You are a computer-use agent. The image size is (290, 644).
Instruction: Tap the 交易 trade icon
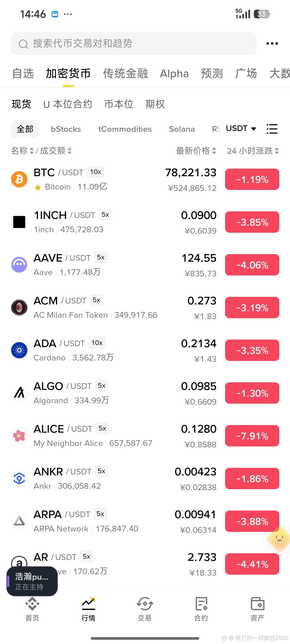coord(145,604)
